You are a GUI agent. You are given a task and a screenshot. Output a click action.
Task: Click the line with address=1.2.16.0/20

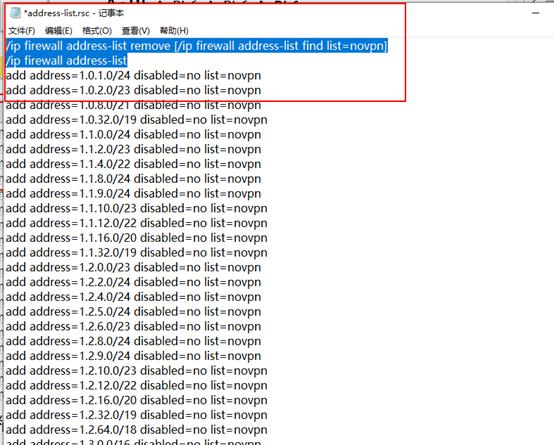pos(136,400)
